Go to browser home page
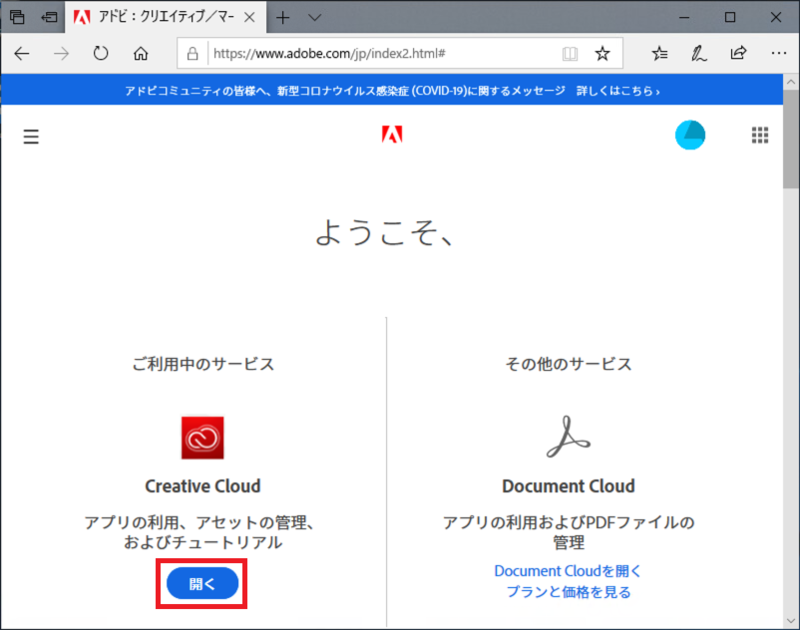Screen dimensions: 800x630 point(141,54)
